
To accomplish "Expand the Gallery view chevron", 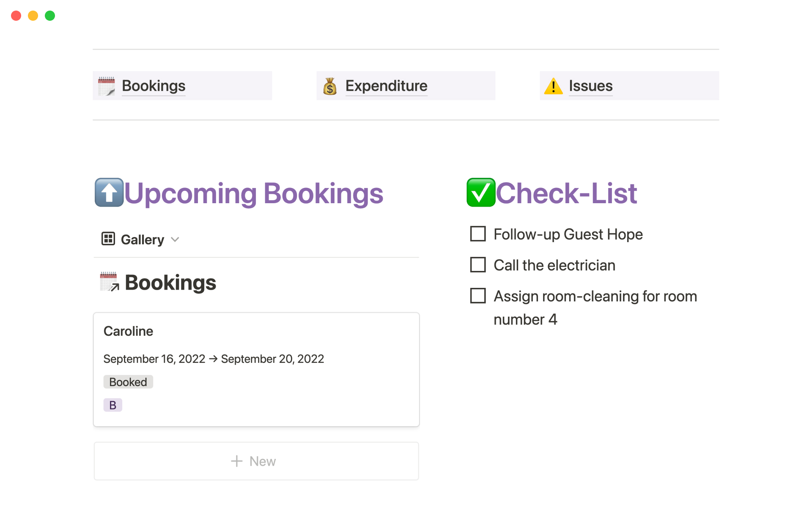I will [x=175, y=240].
